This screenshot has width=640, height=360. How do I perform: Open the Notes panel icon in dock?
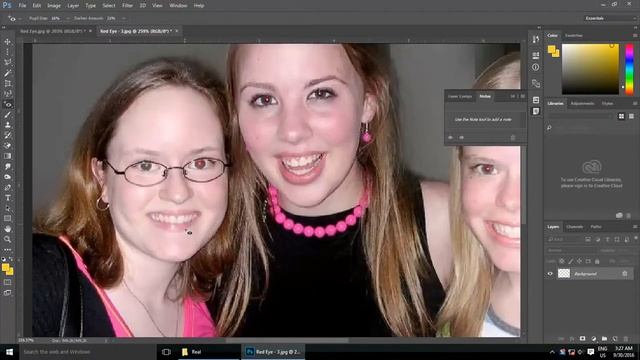(x=536, y=111)
